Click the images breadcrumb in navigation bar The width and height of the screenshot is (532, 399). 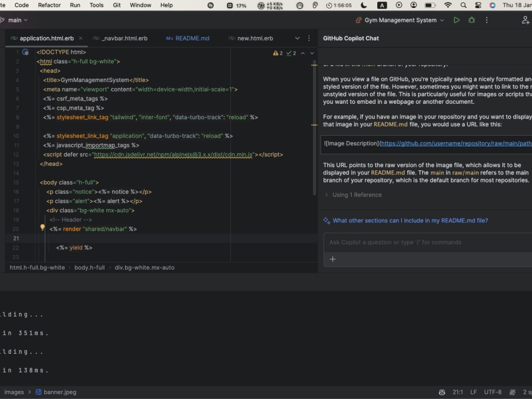click(x=14, y=392)
